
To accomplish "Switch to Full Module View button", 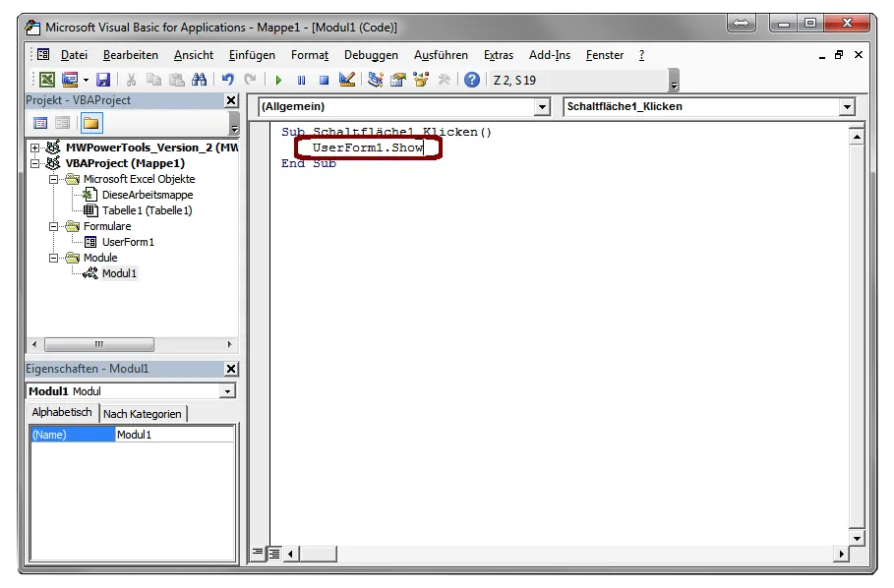I will (x=273, y=553).
